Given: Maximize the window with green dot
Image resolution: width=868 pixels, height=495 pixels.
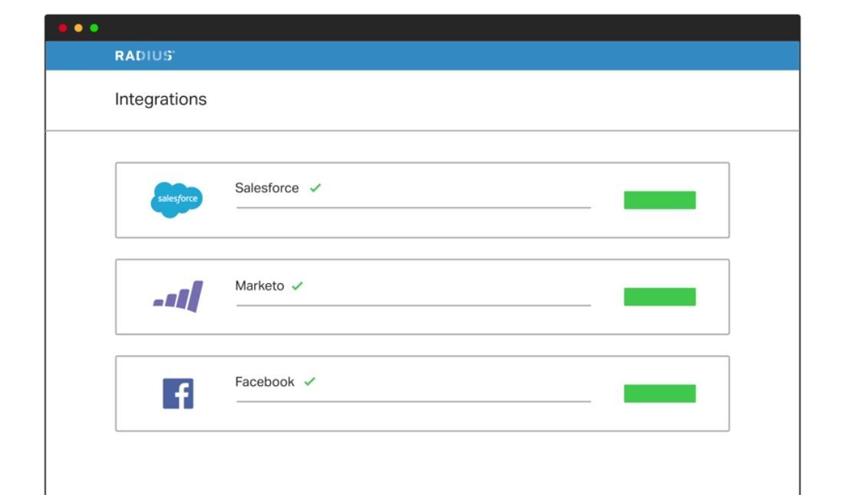Looking at the screenshot, I should [94, 28].
